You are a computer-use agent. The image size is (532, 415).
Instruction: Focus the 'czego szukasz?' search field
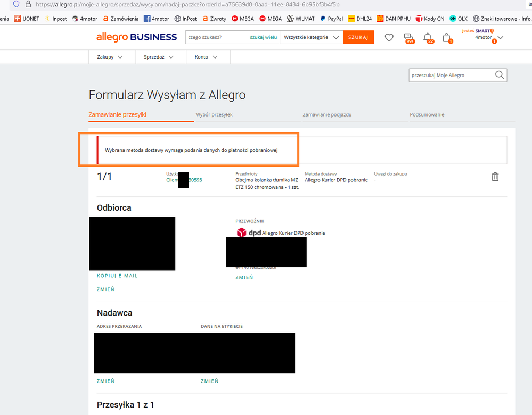pyautogui.click(x=216, y=38)
